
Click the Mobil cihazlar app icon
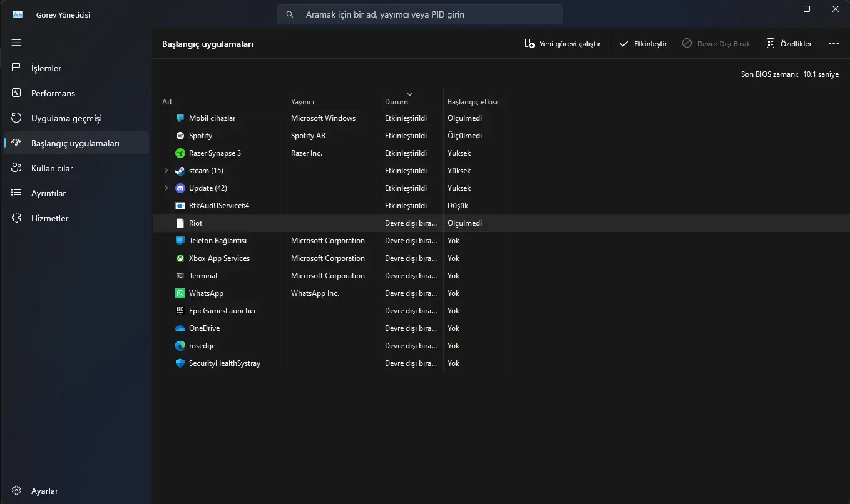(x=180, y=118)
